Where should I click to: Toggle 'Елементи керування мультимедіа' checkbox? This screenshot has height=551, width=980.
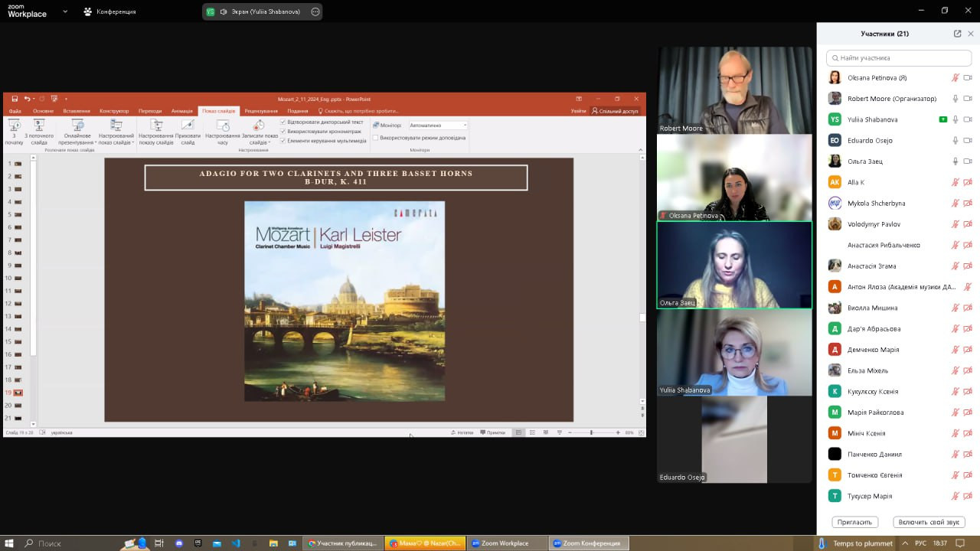(283, 140)
